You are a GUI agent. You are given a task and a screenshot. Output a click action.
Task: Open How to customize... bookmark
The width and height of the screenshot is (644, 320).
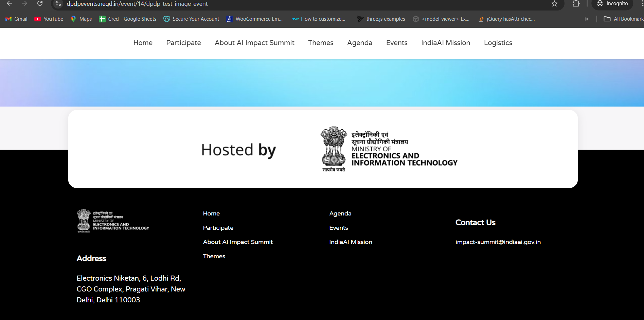(x=319, y=19)
